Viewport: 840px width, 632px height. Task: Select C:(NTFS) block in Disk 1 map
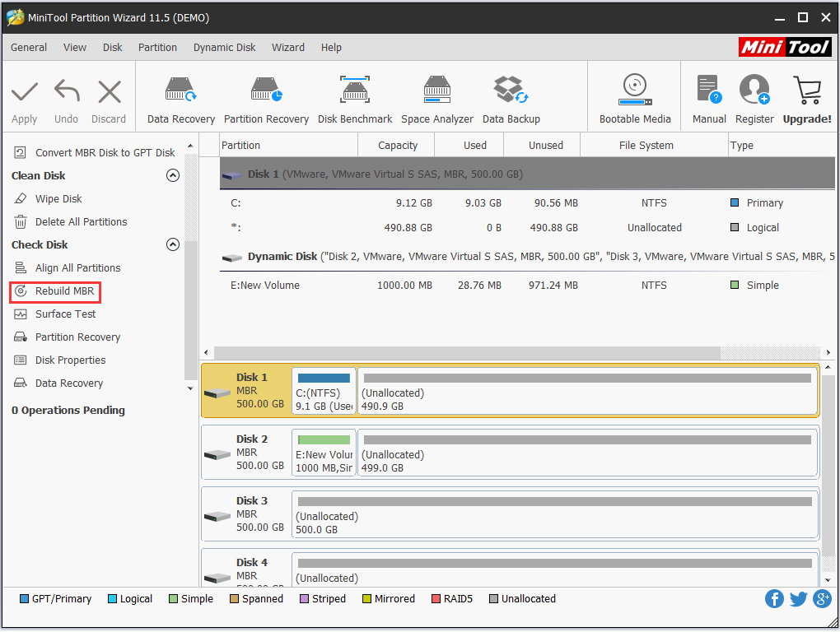tap(324, 391)
